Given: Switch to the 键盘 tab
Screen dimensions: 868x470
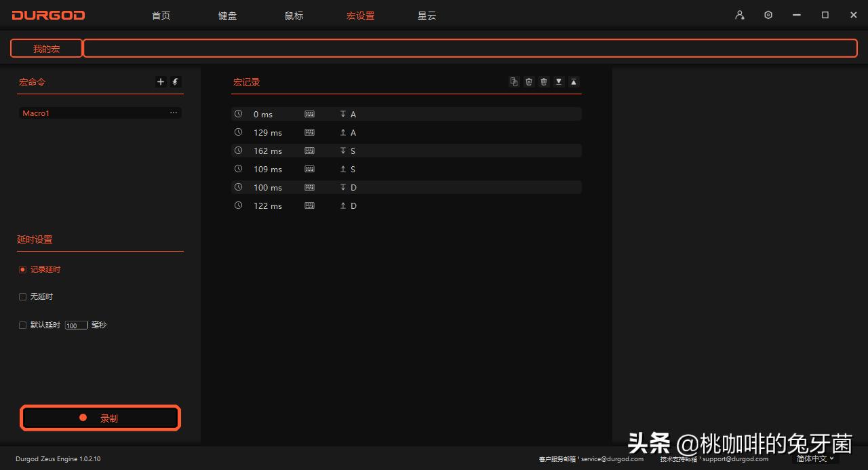Looking at the screenshot, I should (x=227, y=15).
